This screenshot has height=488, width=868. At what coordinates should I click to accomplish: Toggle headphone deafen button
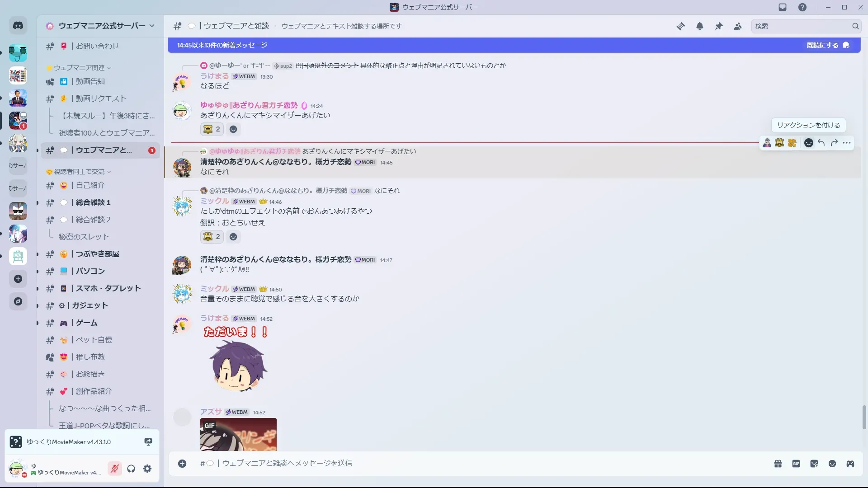[x=131, y=469]
